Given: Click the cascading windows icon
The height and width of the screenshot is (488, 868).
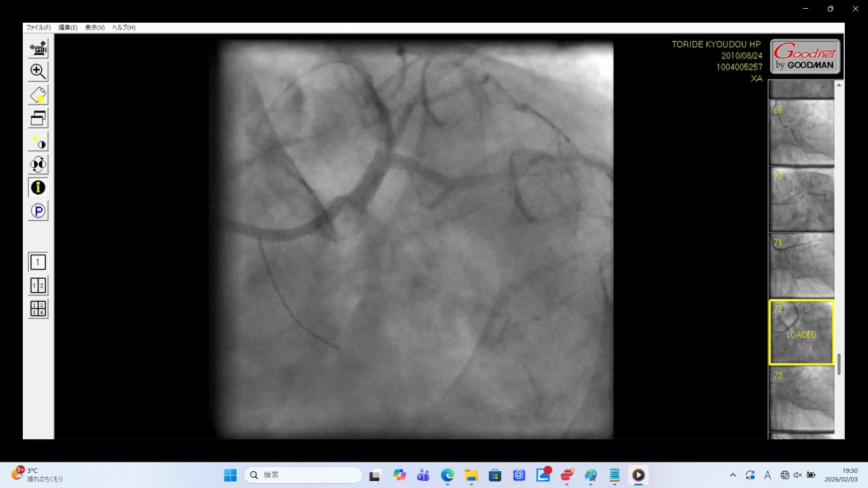Looking at the screenshot, I should (38, 118).
